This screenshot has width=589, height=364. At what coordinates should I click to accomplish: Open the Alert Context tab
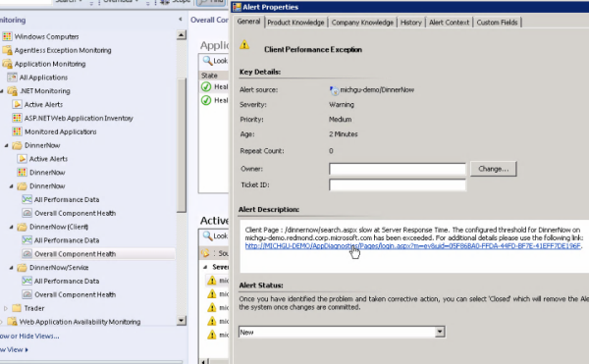(449, 23)
